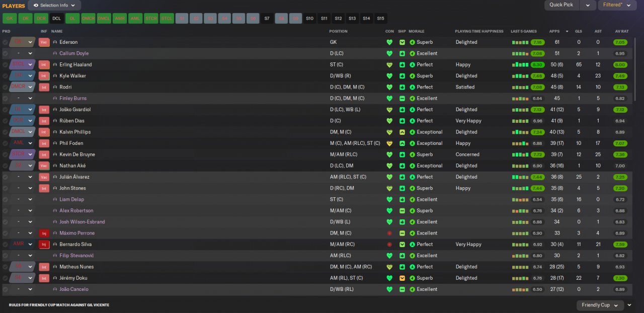Image resolution: width=644 pixels, height=313 pixels.
Task: Toggle the picked checkmark for Phil Foden
Action: pyautogui.click(x=5, y=143)
